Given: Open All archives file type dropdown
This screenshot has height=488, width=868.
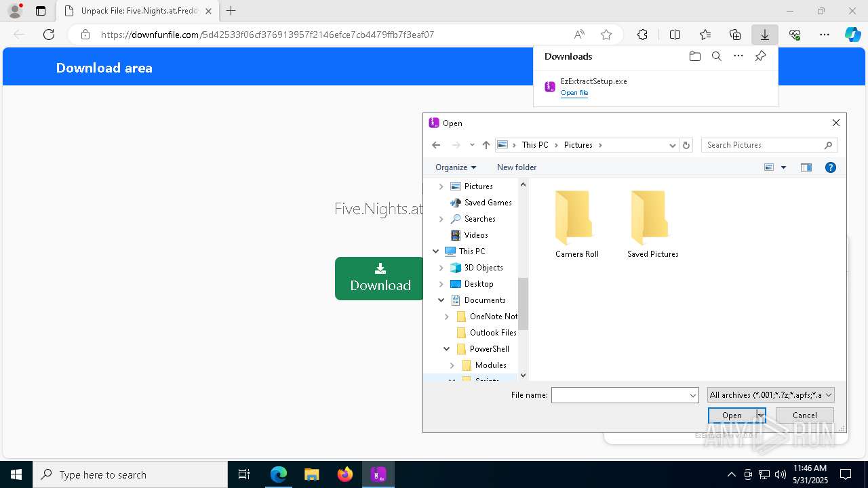Looking at the screenshot, I should click(x=770, y=395).
